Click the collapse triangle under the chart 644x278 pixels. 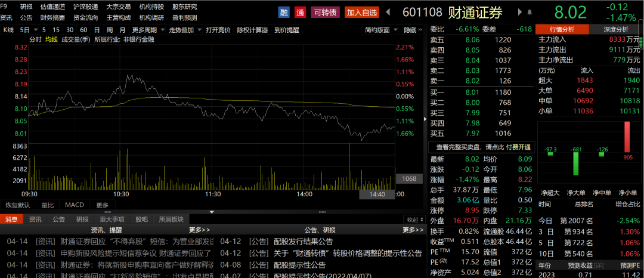pyautogui.click(x=212, y=212)
